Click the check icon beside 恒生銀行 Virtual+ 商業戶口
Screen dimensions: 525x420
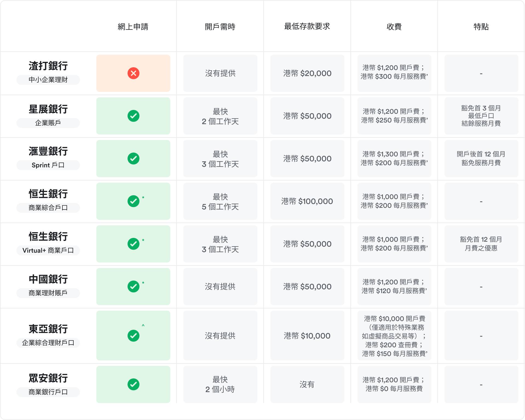click(133, 244)
